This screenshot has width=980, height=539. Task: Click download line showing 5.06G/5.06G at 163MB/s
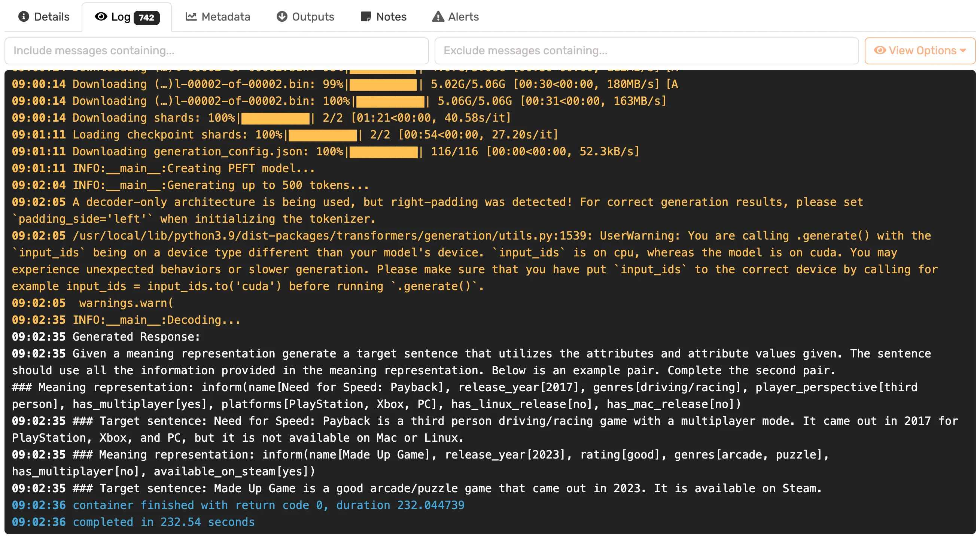click(339, 101)
